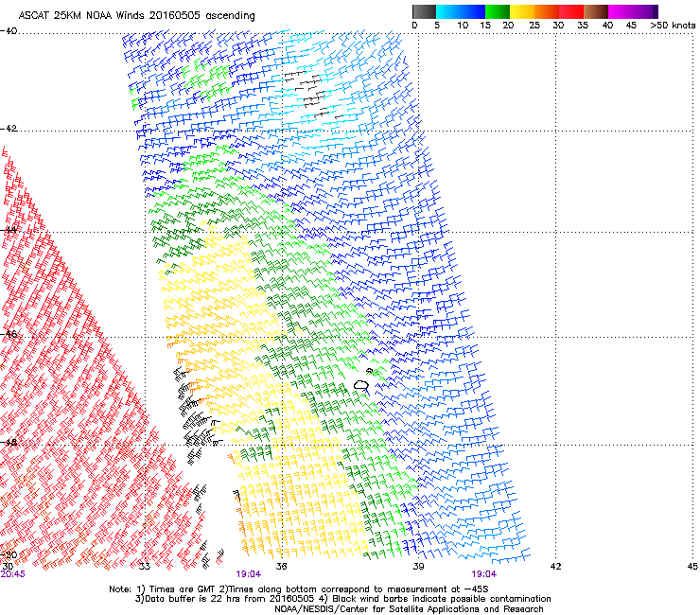Click the legend value "15"
Viewport: 700px width, 615px height.
coord(485,26)
